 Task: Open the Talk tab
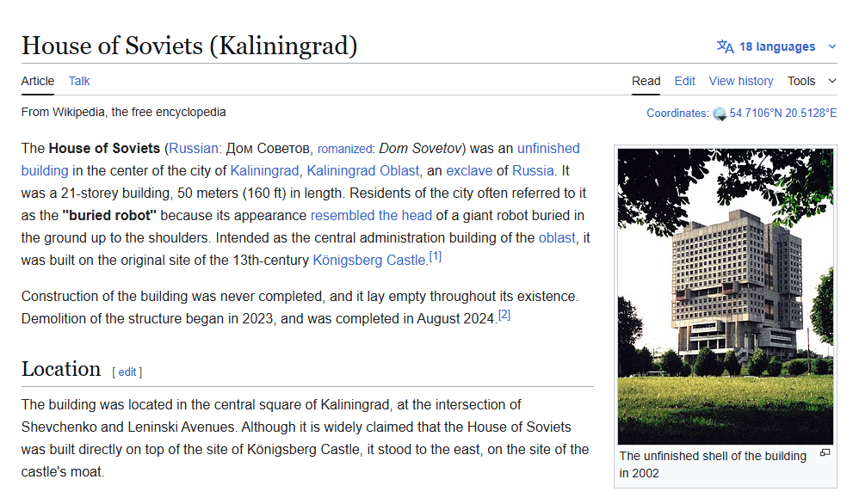click(79, 81)
